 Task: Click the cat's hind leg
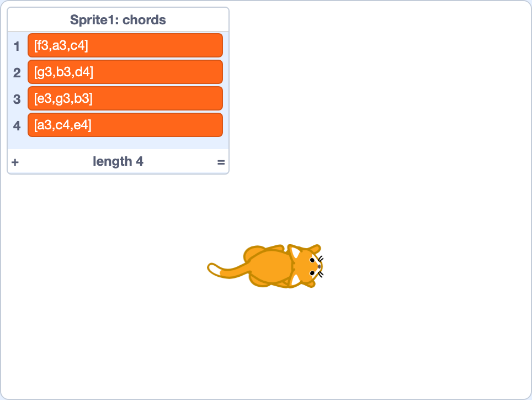(x=254, y=253)
